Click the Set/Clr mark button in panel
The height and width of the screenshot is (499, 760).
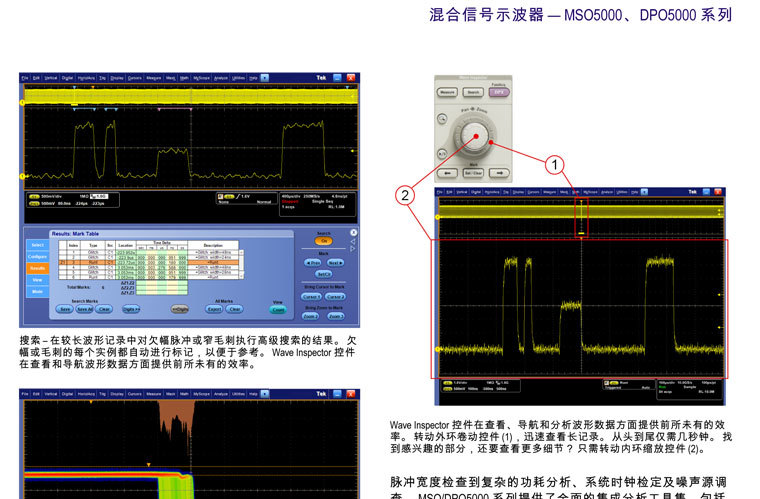(x=324, y=274)
